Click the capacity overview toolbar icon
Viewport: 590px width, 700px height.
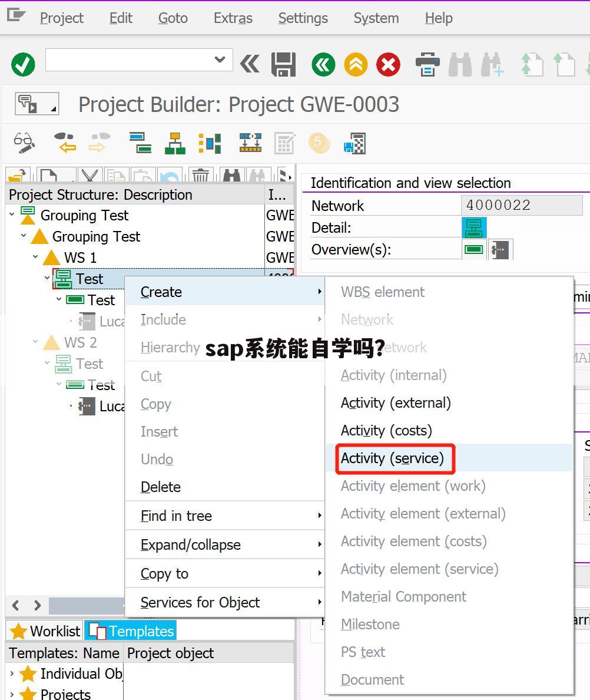250,143
